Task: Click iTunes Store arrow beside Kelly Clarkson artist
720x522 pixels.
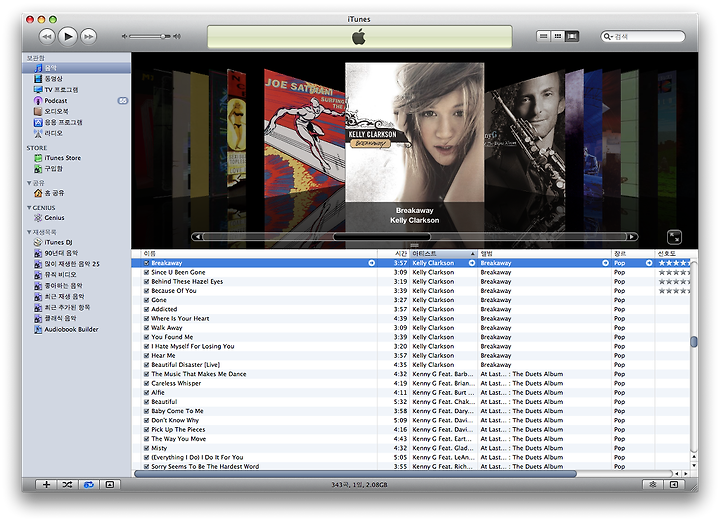Action: 472,263
